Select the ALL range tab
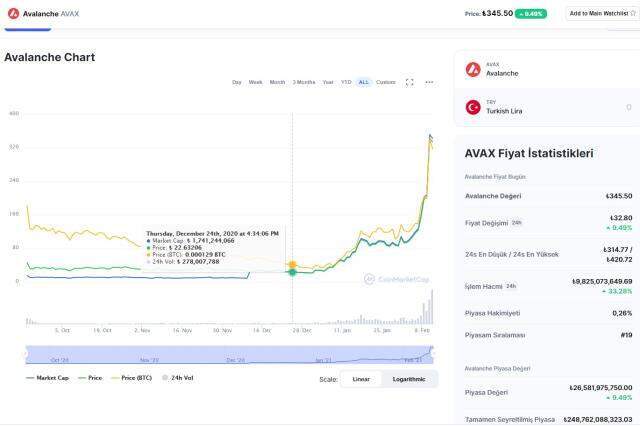Image resolution: width=640 pixels, height=426 pixels. click(x=364, y=82)
